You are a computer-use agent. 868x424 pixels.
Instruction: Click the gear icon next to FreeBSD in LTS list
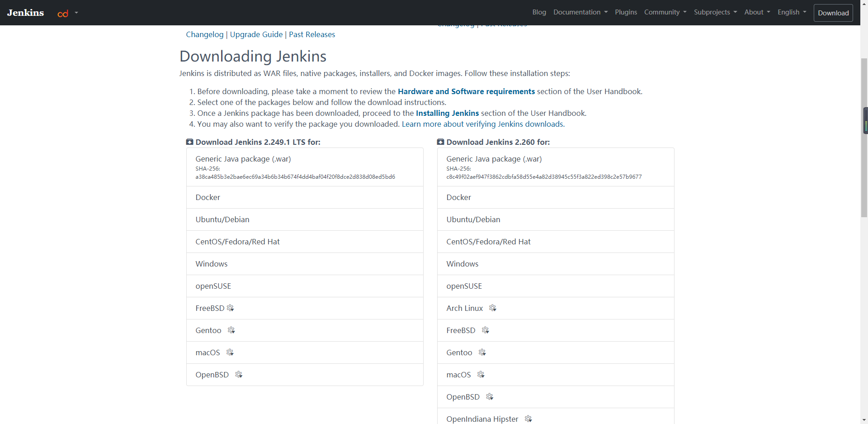pos(231,308)
